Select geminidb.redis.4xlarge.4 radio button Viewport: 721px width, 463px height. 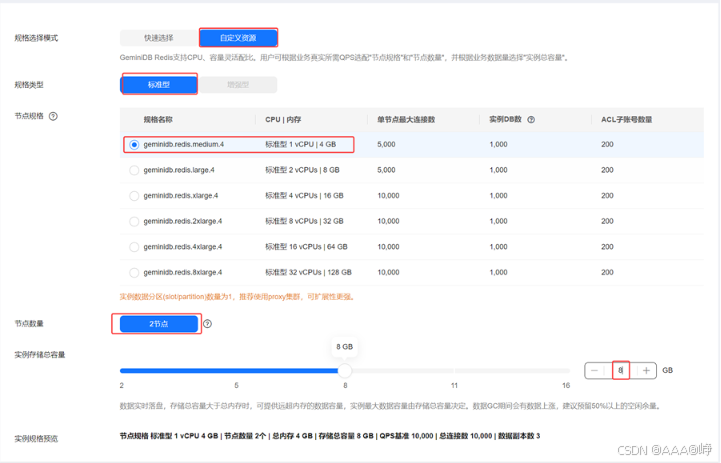(x=134, y=247)
